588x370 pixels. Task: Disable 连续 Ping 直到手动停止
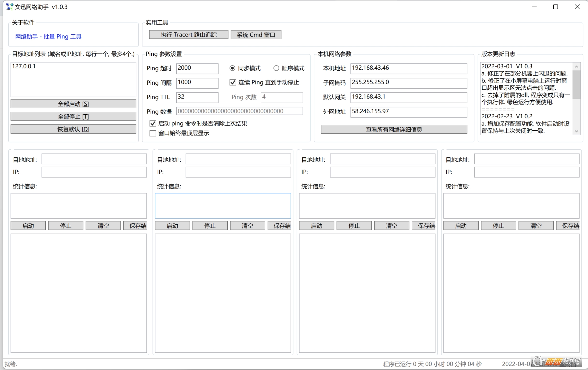[x=233, y=82]
